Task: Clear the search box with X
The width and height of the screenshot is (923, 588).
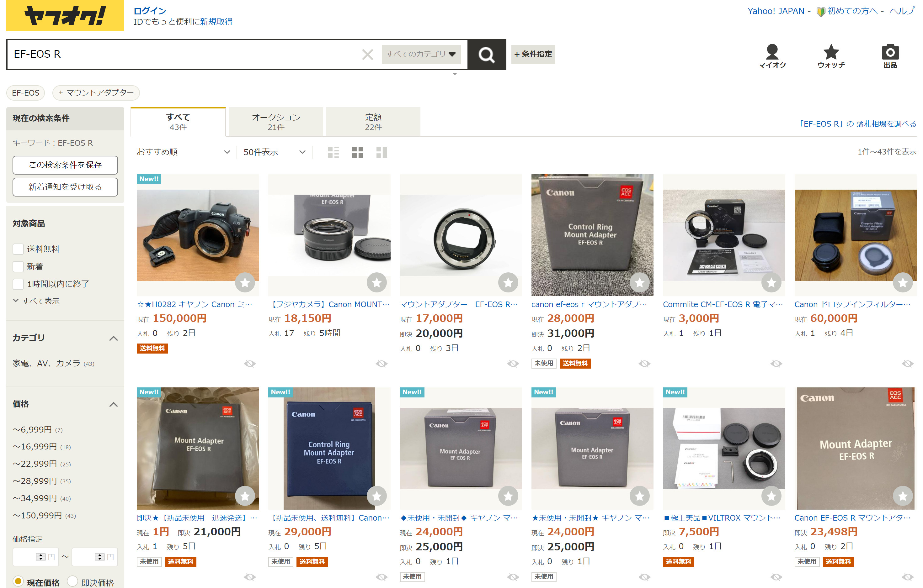Action: click(x=367, y=55)
